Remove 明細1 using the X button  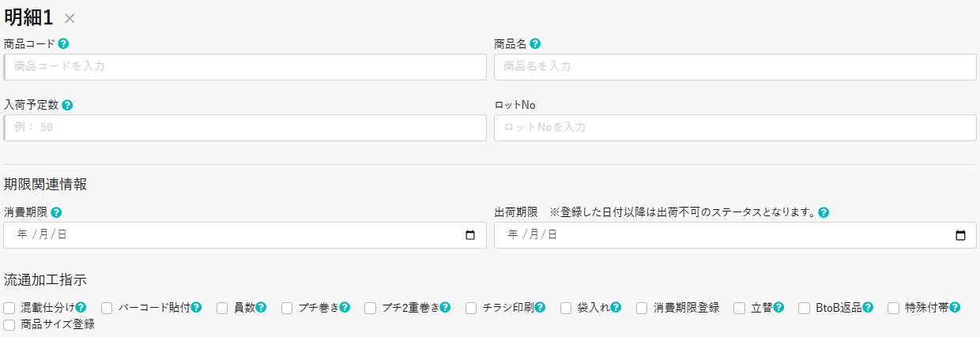point(70,18)
